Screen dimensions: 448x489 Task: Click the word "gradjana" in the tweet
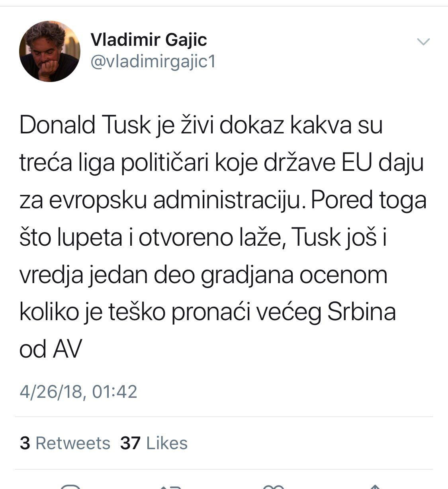[x=247, y=275]
